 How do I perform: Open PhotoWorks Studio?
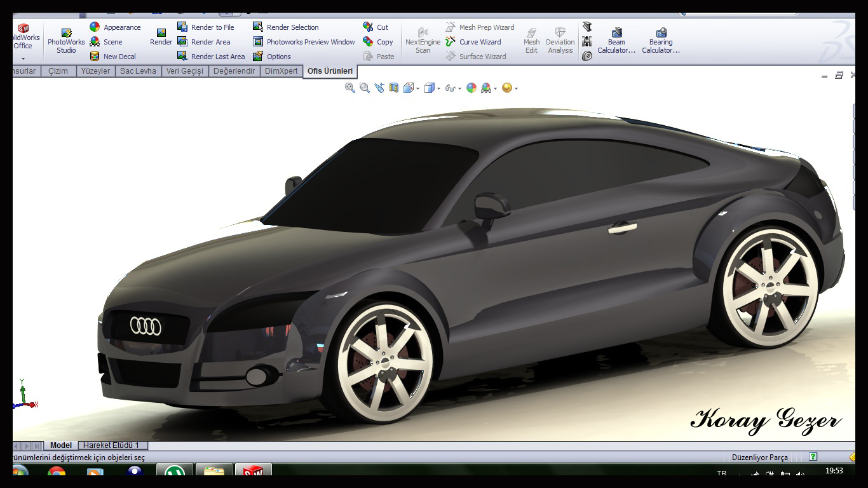coord(66,41)
